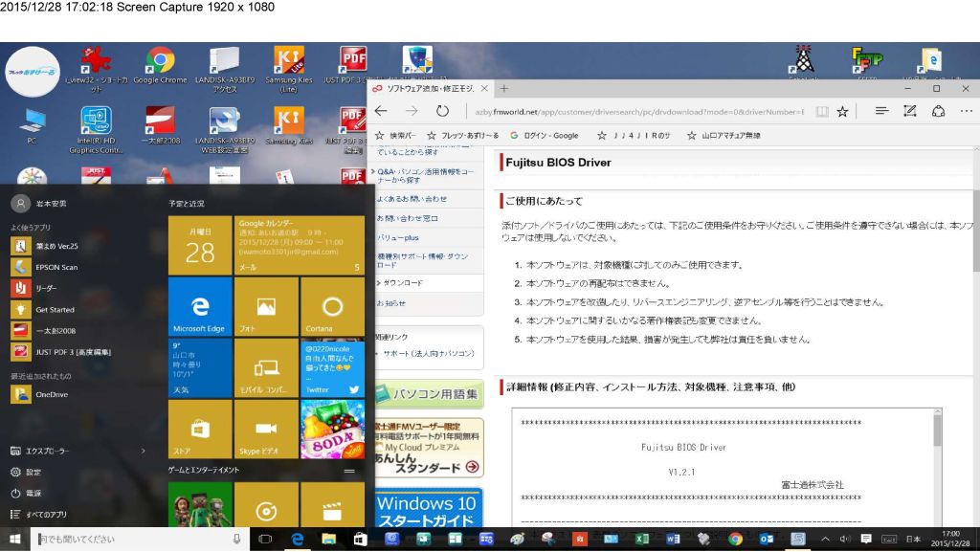Click the ダウンロード sidebar menu item
980x552 pixels.
click(403, 283)
